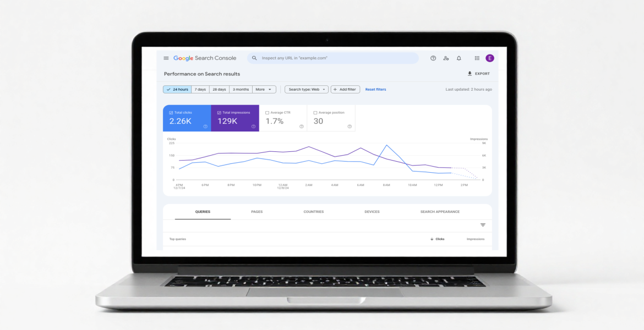Click the Google Search Console logo
Viewport: 644px width, 330px height.
pos(205,58)
